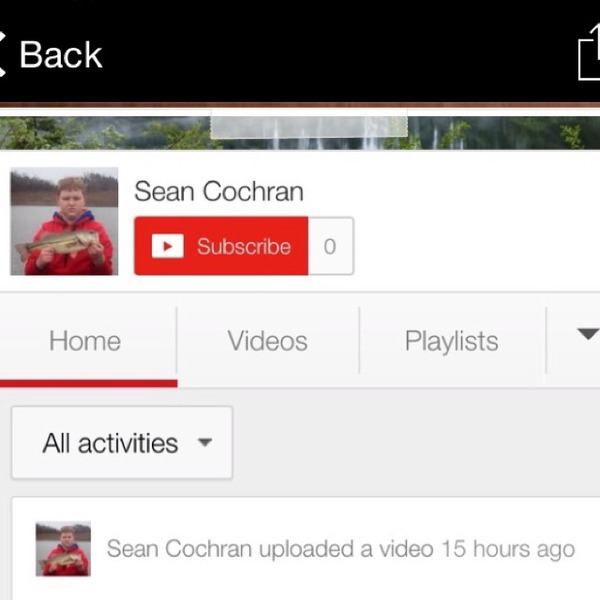
Task: Subscribe to Sean Cochran's channel
Action: tap(221, 246)
